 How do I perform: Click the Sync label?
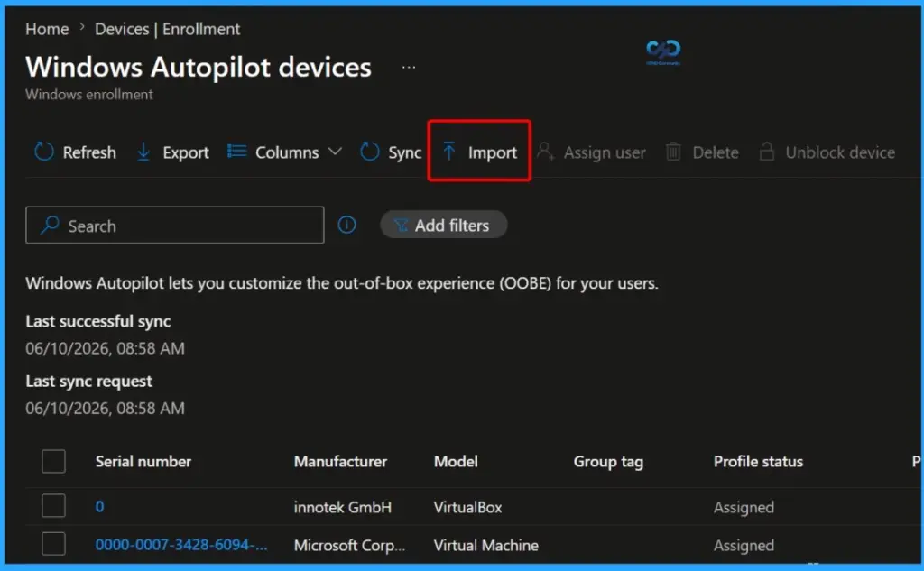[x=405, y=152]
